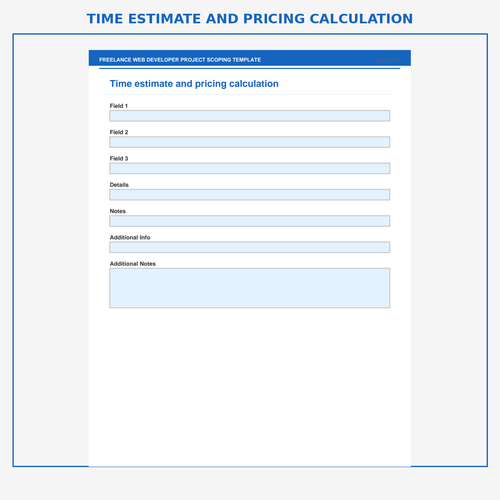Activate the Notes input field
Screen dimensions: 500x500
point(250,221)
